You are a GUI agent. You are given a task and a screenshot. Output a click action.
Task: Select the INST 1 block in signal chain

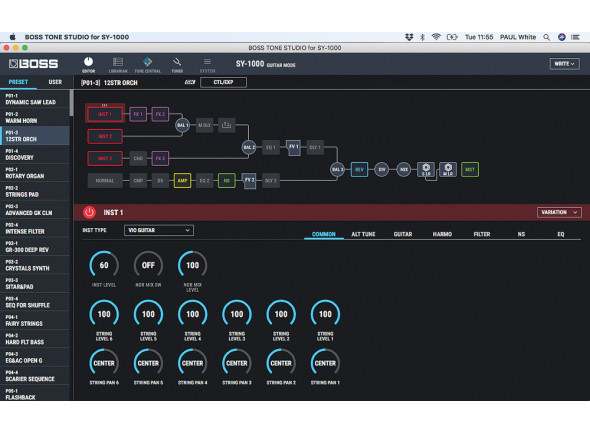(x=105, y=114)
